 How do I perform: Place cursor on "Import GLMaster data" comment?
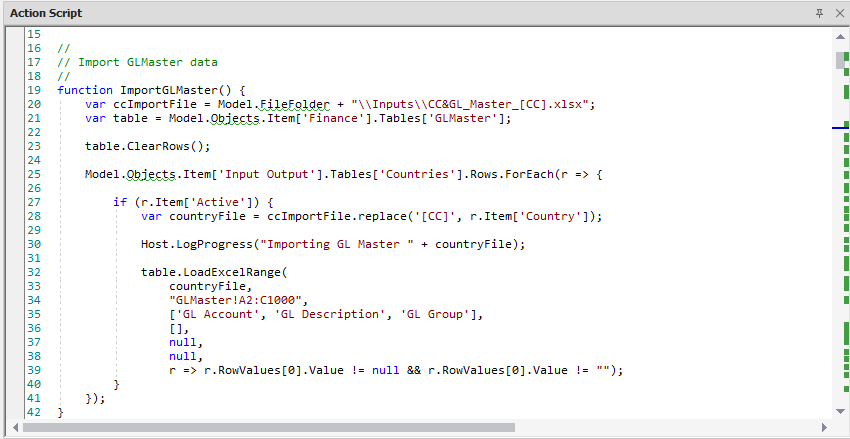pos(147,62)
